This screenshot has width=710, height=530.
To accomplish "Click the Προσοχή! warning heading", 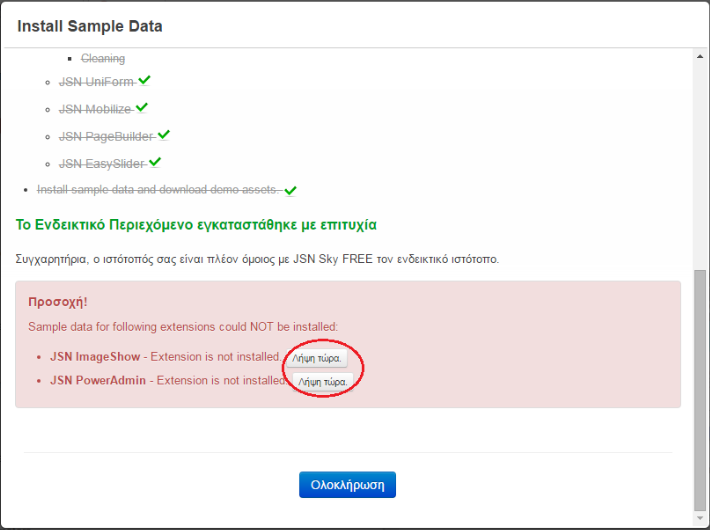I will [58, 302].
